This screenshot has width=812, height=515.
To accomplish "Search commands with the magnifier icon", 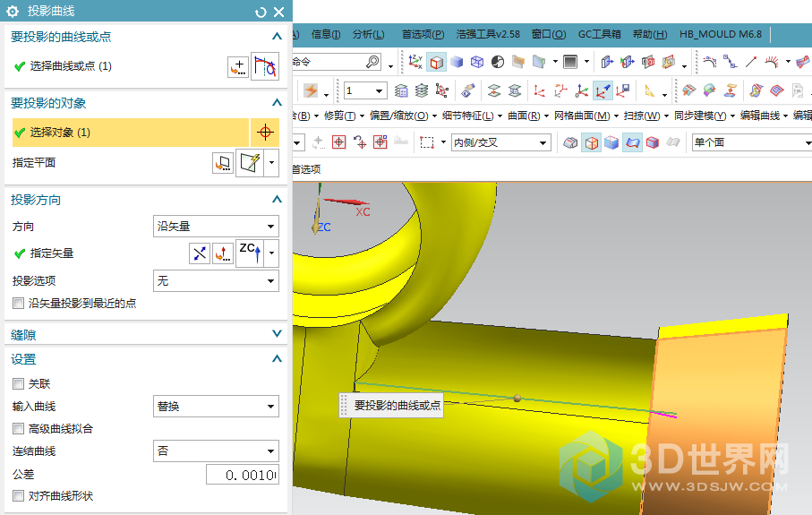I will (x=372, y=62).
